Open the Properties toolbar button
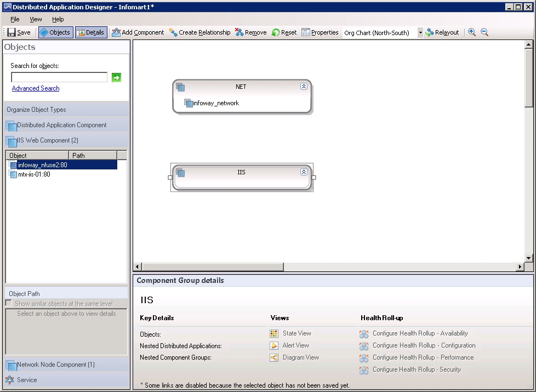The image size is (536, 392). pos(320,32)
